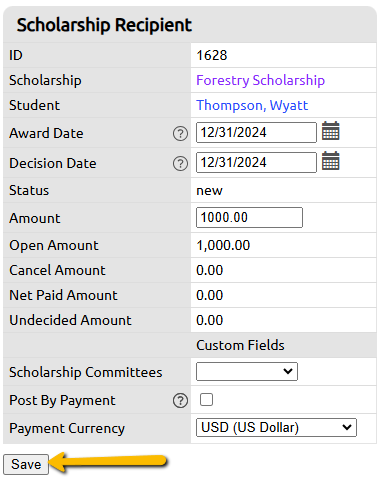Select the Status value new

(209, 191)
